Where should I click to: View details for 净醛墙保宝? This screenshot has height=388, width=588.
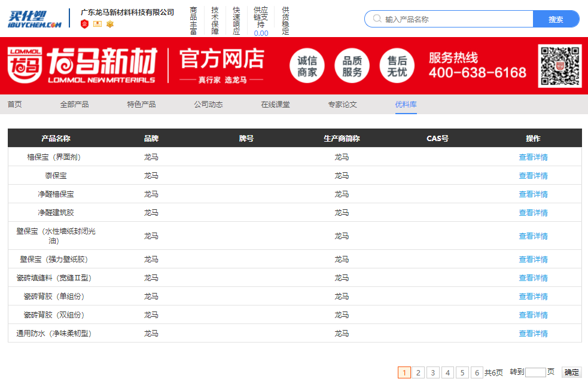[533, 194]
